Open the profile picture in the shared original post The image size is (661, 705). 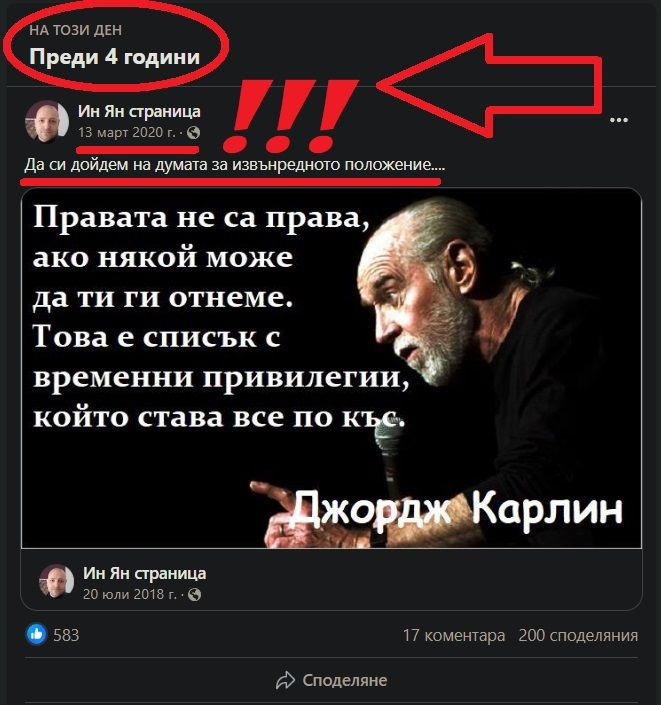click(x=57, y=581)
